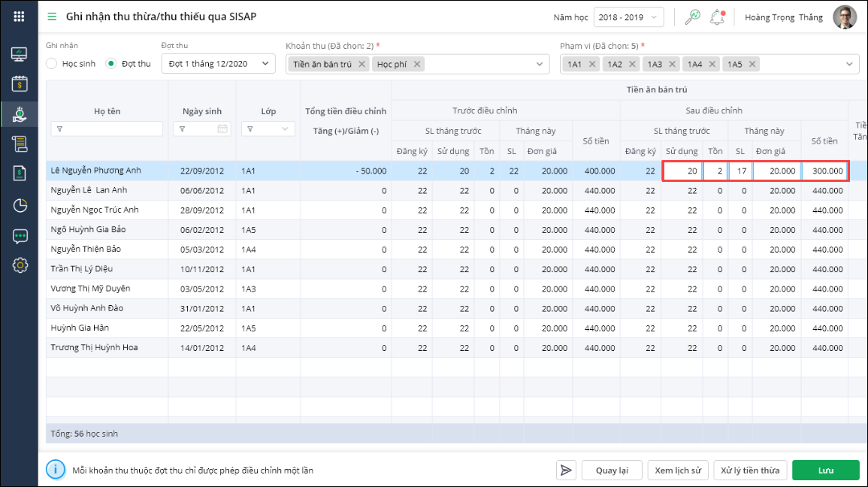
Task: Select the Đợt thu radio option
Action: tap(111, 64)
